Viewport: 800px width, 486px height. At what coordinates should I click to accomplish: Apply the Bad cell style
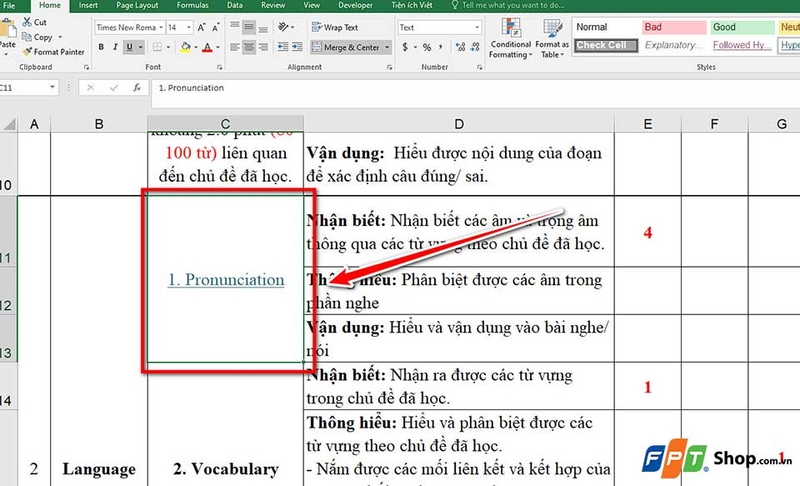click(674, 27)
